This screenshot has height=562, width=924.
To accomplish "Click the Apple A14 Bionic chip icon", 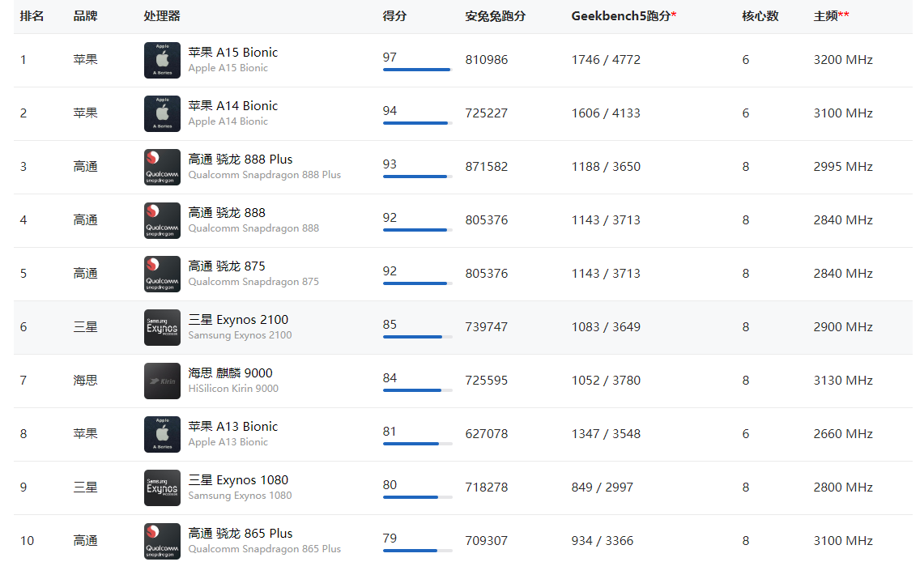I will click(162, 113).
